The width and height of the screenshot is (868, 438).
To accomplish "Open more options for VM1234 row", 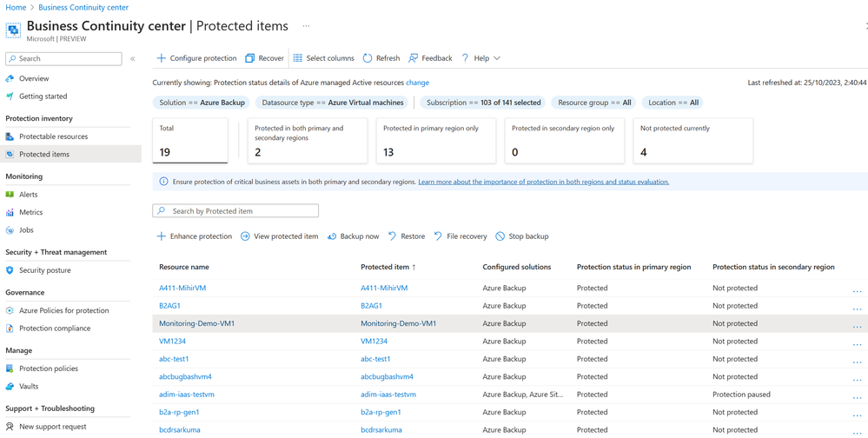I will pos(857,343).
